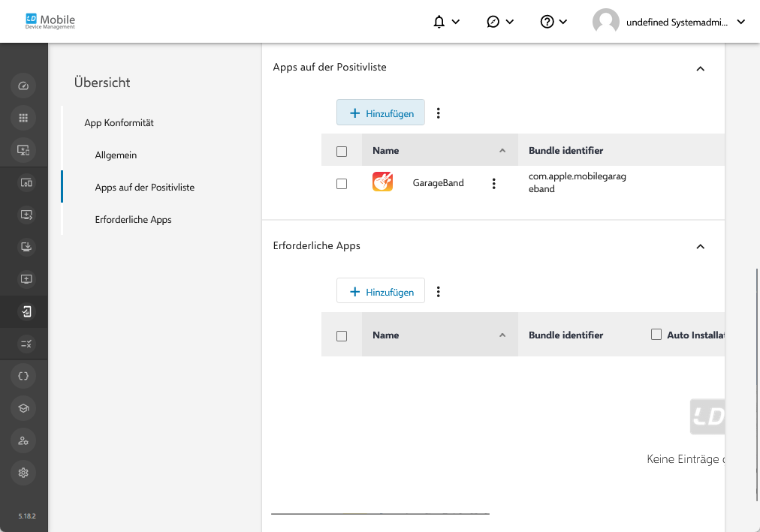Sort Positivliste table by Name arrow
This screenshot has width=760, height=532.
pyautogui.click(x=502, y=151)
